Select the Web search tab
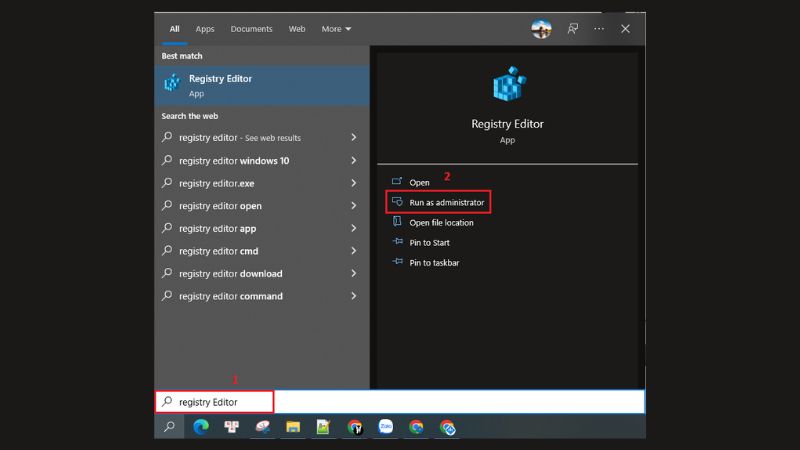The image size is (800, 450). [x=297, y=29]
